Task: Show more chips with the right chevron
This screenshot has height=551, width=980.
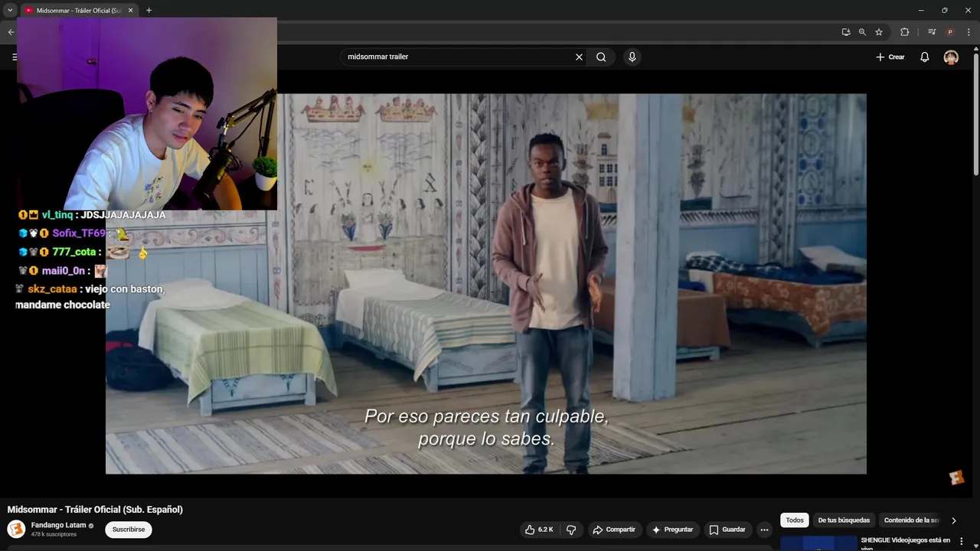Action: (953, 520)
